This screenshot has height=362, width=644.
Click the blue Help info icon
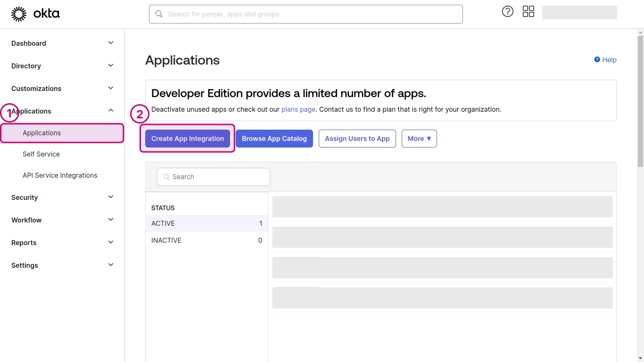pos(597,60)
